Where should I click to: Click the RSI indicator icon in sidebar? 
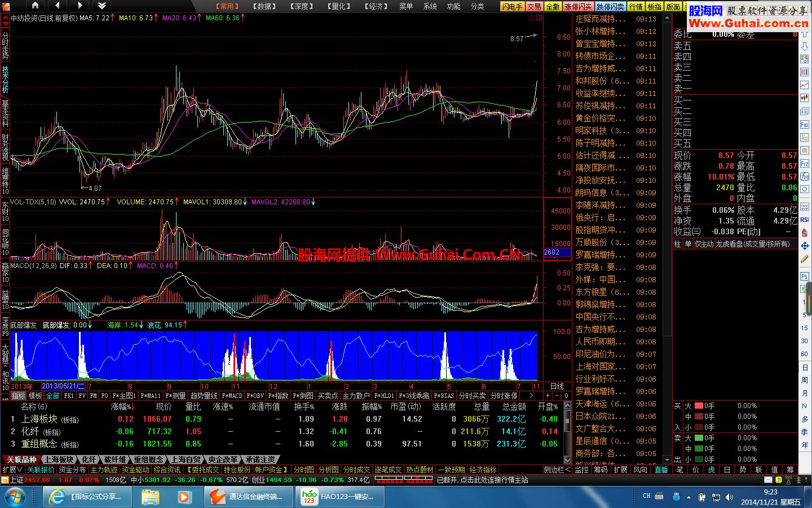[805, 220]
